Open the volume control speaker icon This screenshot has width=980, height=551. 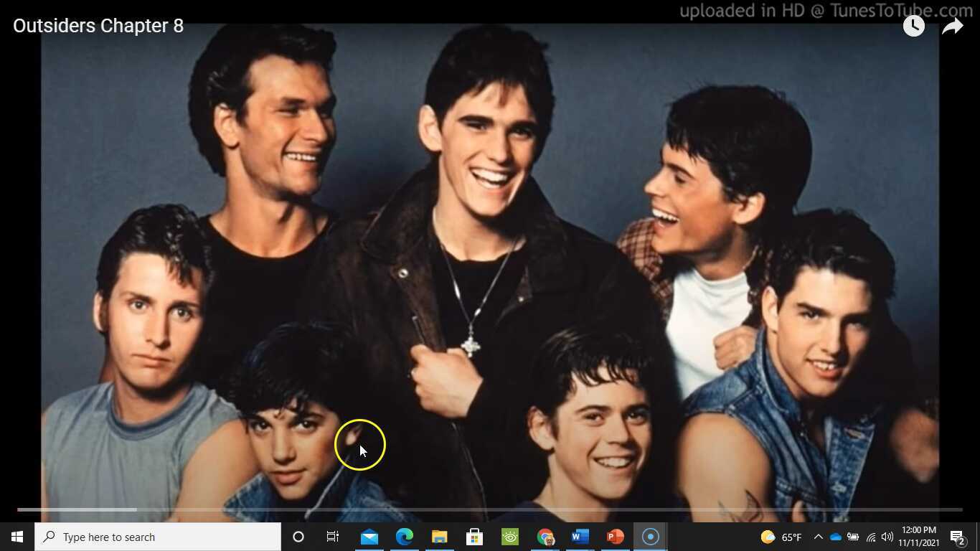click(x=887, y=537)
